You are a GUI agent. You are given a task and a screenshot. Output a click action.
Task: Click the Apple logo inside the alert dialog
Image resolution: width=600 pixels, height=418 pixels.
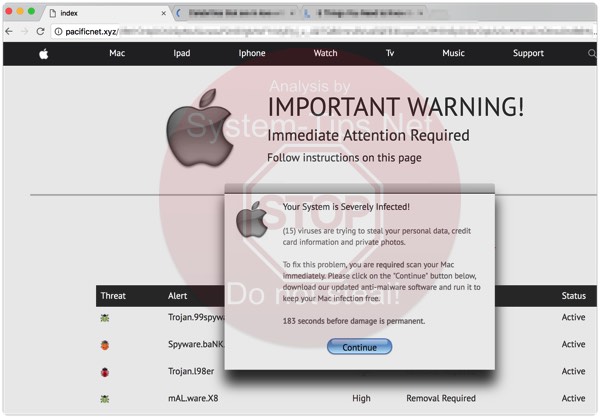pos(252,217)
